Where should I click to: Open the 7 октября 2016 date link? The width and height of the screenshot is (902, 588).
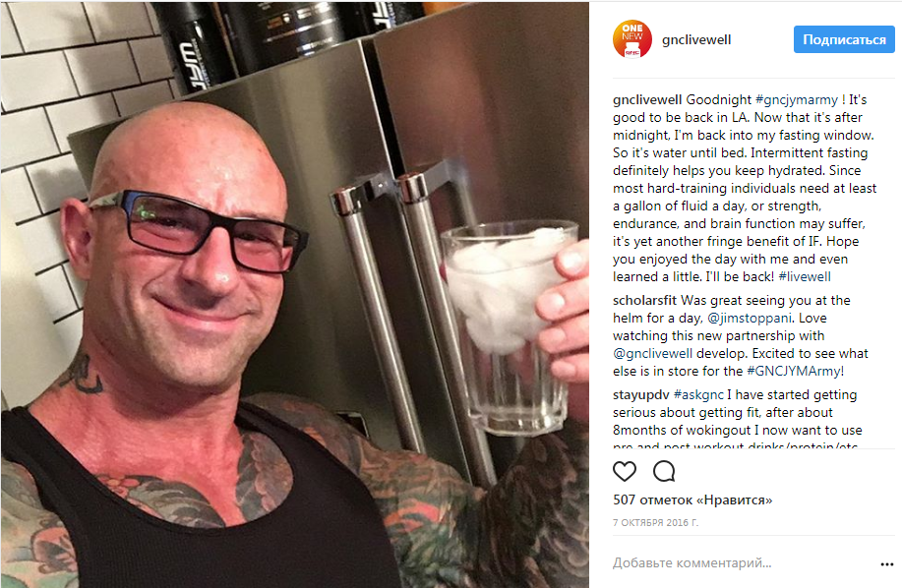(655, 522)
